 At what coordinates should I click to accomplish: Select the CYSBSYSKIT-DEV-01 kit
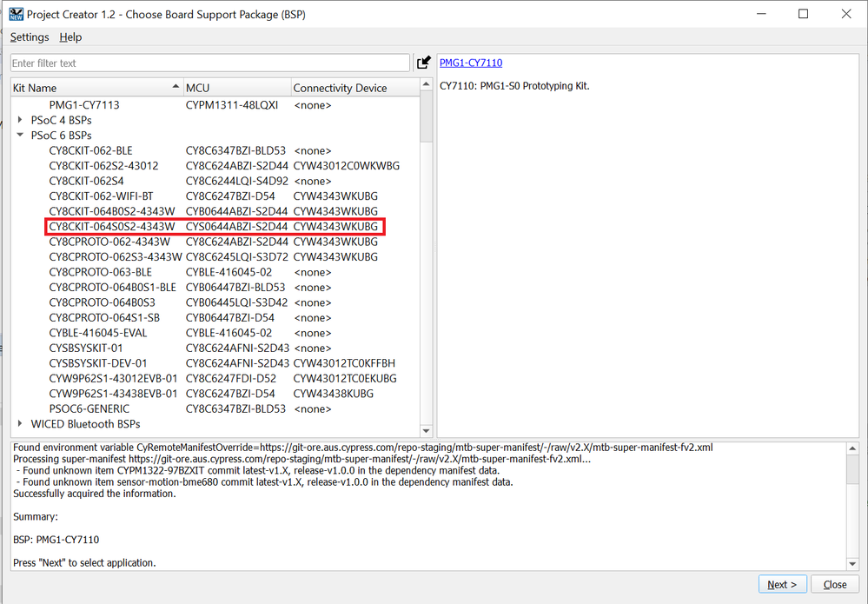98,363
